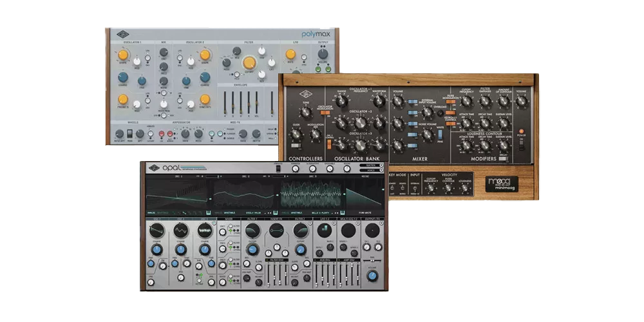Toggle the Oscillator Modulation switch on the Minimoog

(x=325, y=113)
